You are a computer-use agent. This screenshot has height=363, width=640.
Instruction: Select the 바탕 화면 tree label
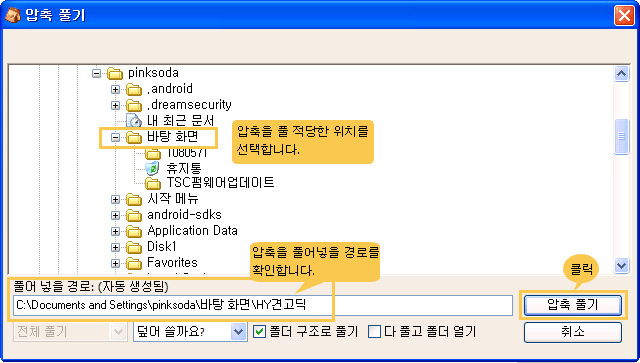[x=173, y=137]
